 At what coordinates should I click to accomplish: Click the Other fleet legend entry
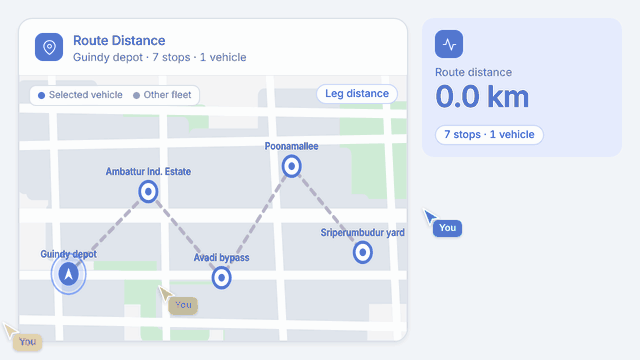coord(162,95)
